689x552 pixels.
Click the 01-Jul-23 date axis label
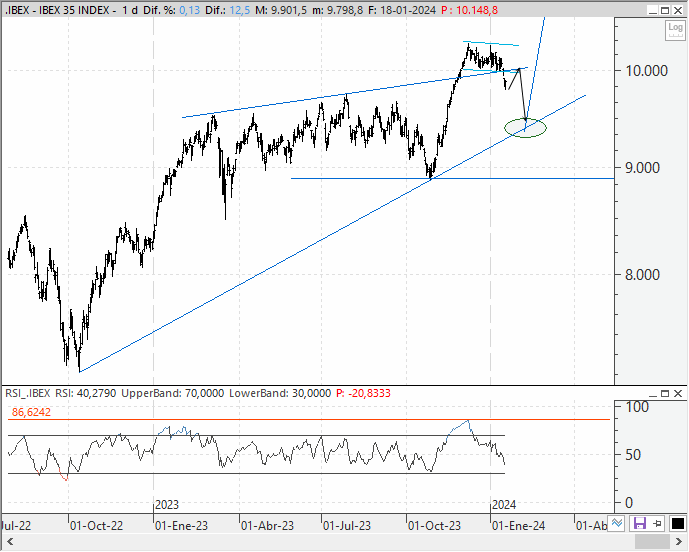[347, 526]
